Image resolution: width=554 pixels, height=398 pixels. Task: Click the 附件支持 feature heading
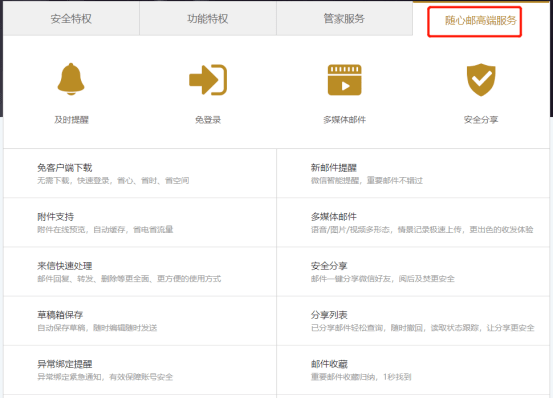pos(55,217)
